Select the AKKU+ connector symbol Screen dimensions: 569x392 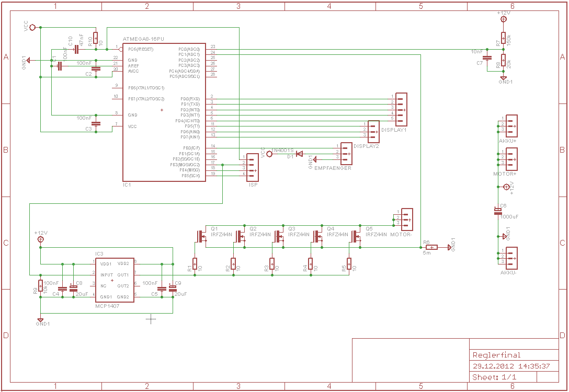coord(511,126)
